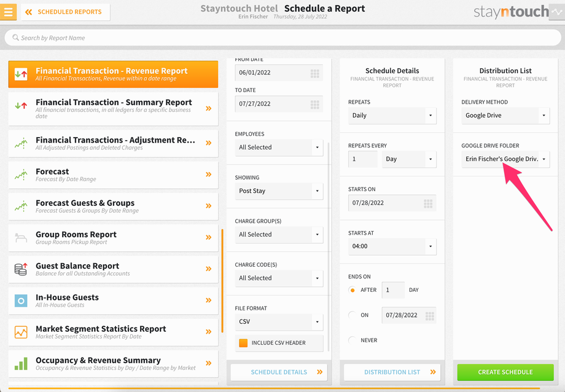The image size is (565, 392).
Task: Click the Forecast Guests & Groups chart icon
Action: [21, 206]
